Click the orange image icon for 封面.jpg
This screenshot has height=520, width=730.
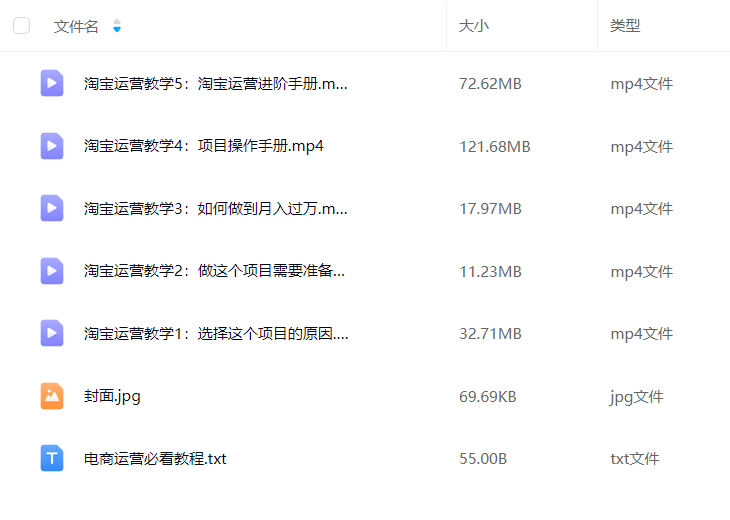tap(52, 396)
